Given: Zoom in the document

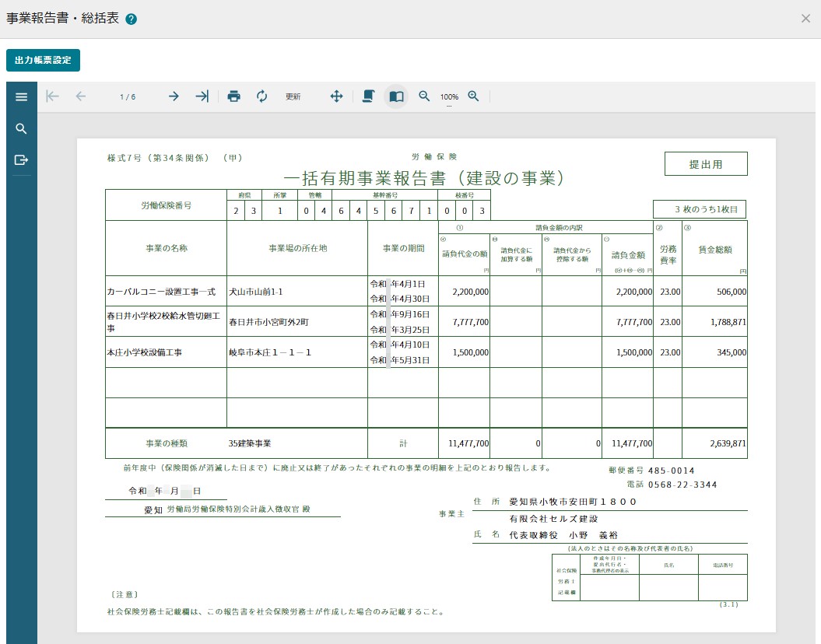Looking at the screenshot, I should tap(473, 96).
